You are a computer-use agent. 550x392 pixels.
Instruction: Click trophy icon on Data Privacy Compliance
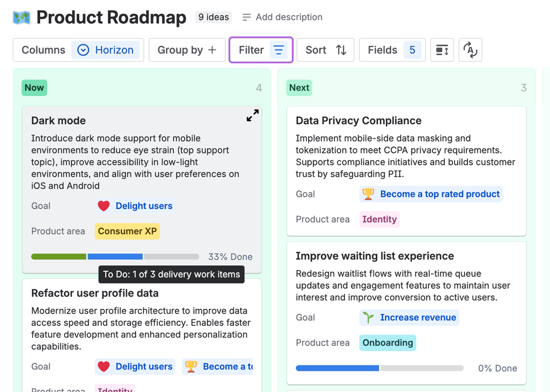click(x=368, y=194)
